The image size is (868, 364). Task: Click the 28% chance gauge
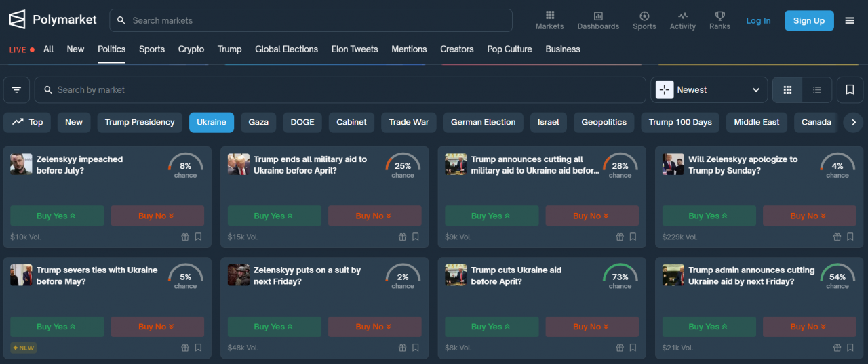pyautogui.click(x=620, y=165)
